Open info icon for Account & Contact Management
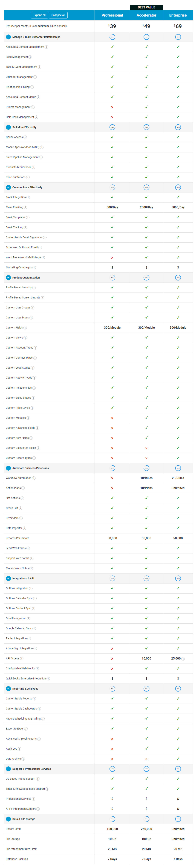This screenshot has height=868, width=196. pyautogui.click(x=47, y=47)
